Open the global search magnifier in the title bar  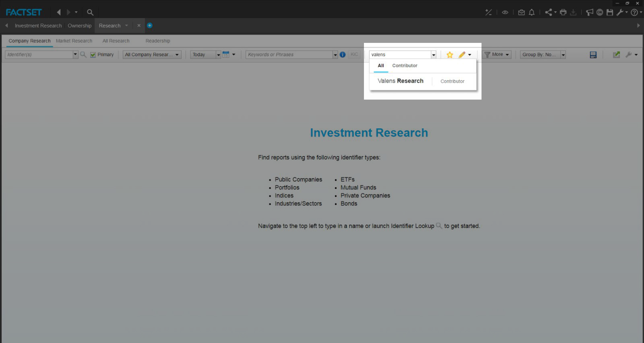[x=90, y=12]
